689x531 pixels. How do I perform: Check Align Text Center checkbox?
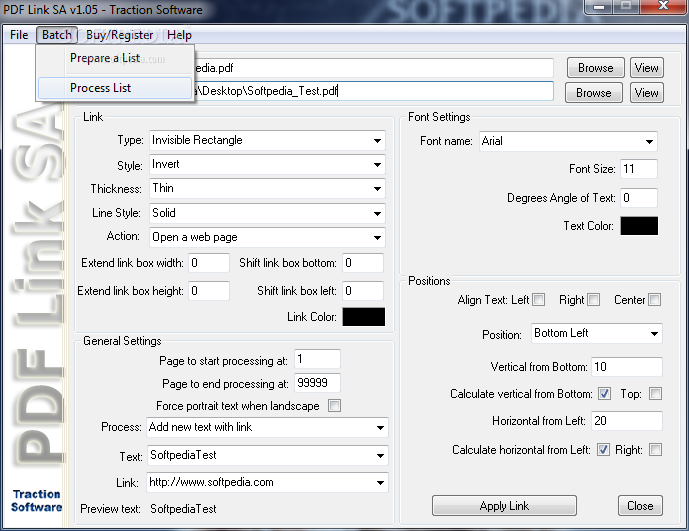pos(654,300)
